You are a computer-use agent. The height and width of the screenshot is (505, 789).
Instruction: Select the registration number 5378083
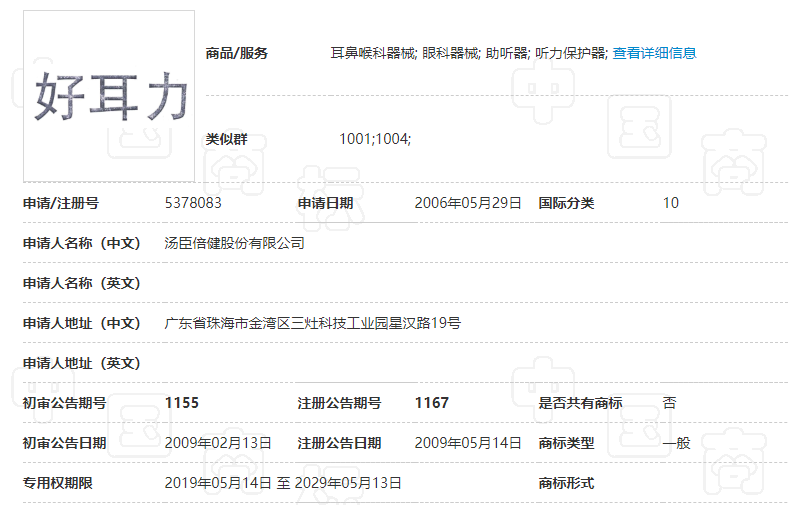pyautogui.click(x=193, y=203)
